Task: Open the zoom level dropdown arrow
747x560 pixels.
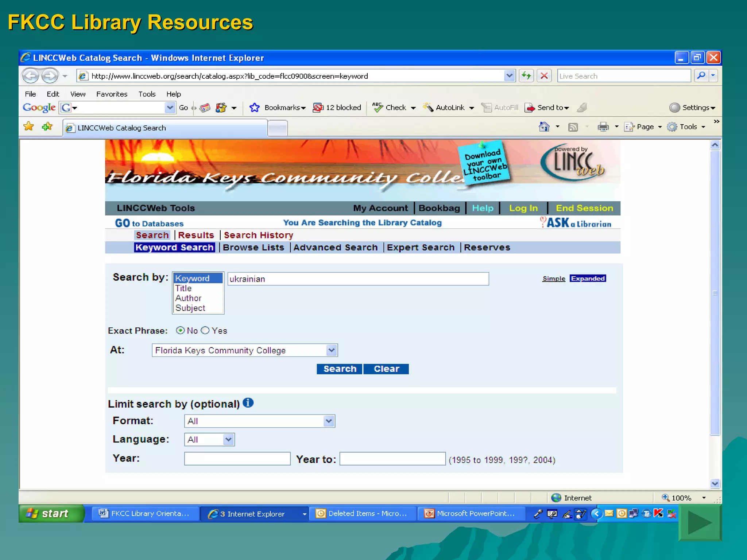Action: click(x=704, y=498)
